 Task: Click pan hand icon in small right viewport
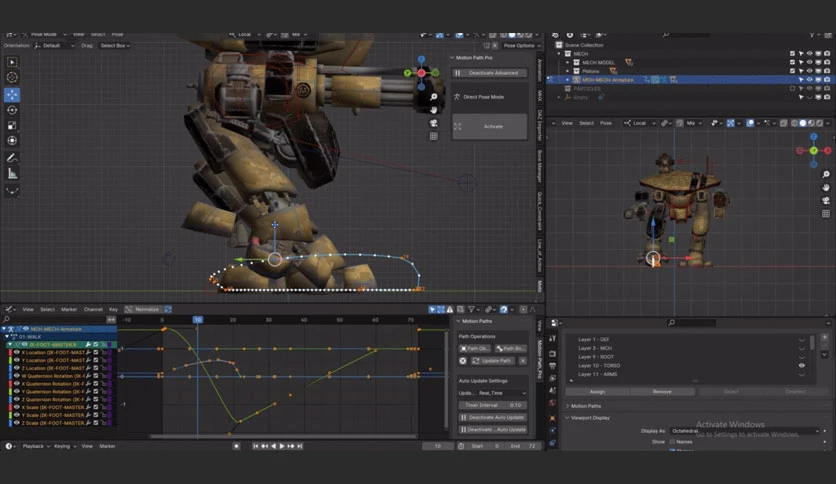point(826,187)
